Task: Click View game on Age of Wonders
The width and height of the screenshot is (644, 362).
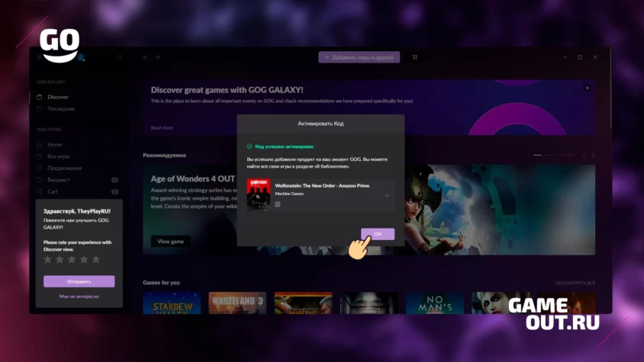Action: click(x=170, y=242)
